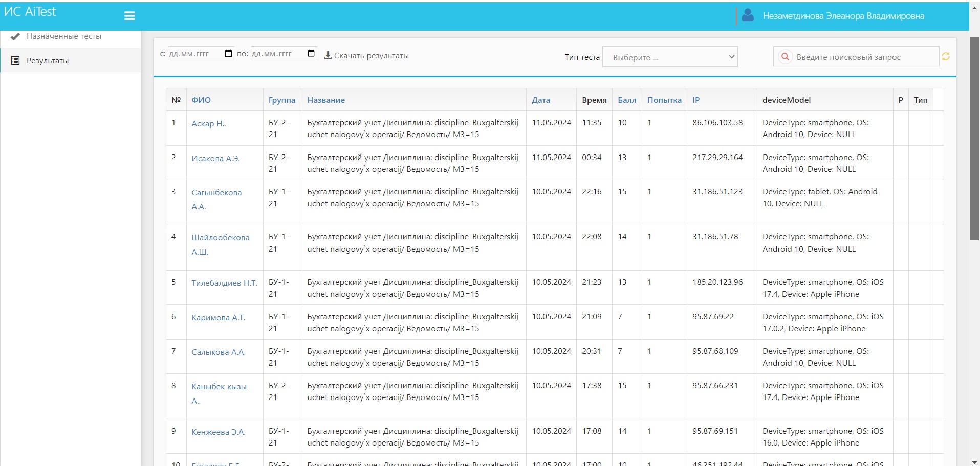The width and height of the screenshot is (980, 466).
Task: Open student Тилебалдиев Н.Т. link
Action: 224,283
